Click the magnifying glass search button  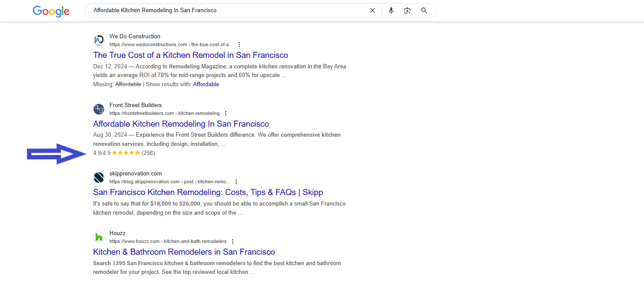424,10
